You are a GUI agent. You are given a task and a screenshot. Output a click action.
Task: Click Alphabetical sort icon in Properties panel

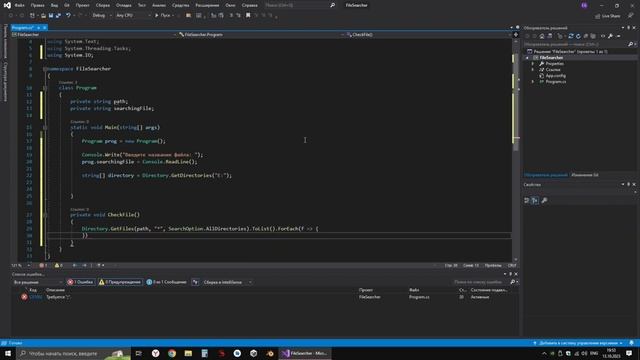tap(535, 200)
